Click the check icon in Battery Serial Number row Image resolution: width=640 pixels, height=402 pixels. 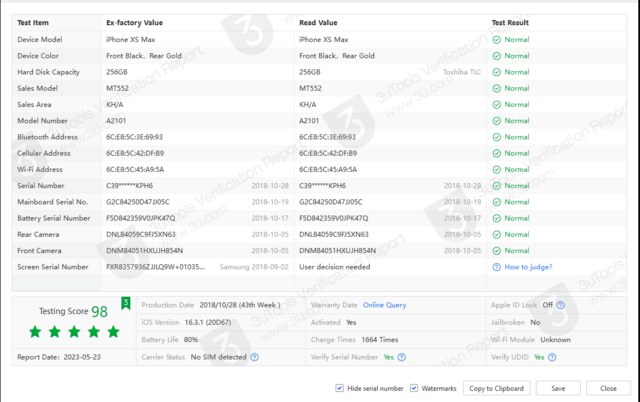pyautogui.click(x=496, y=218)
